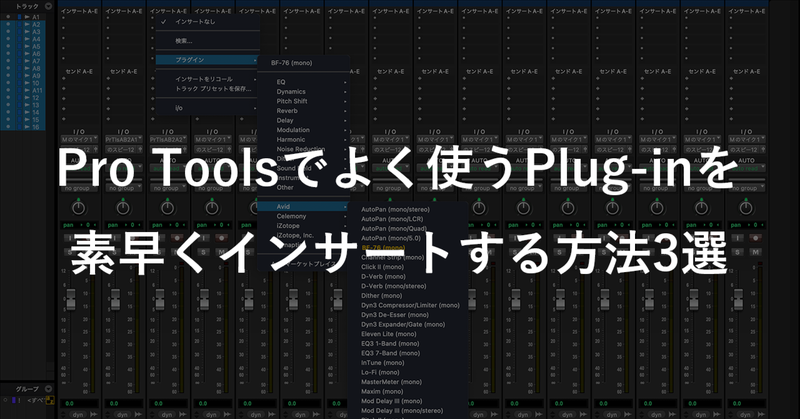Click the A4 track type icon
Image resolution: width=800 pixels, height=419 pixels.
pyautogui.click(x=27, y=39)
